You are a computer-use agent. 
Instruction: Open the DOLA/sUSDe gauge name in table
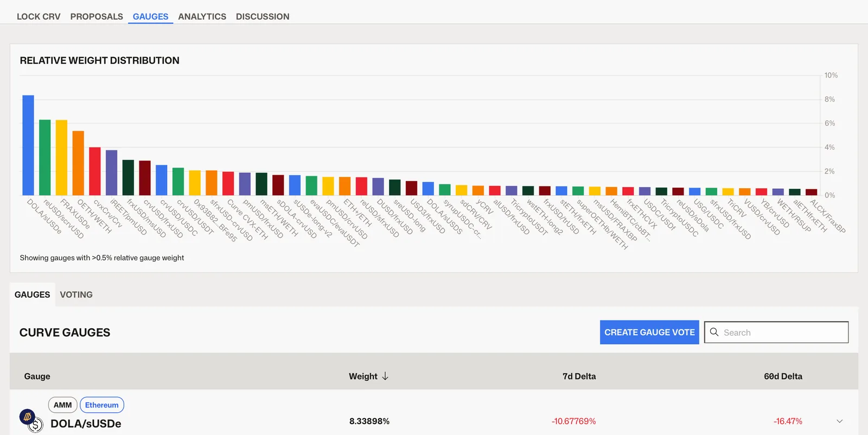pos(86,424)
